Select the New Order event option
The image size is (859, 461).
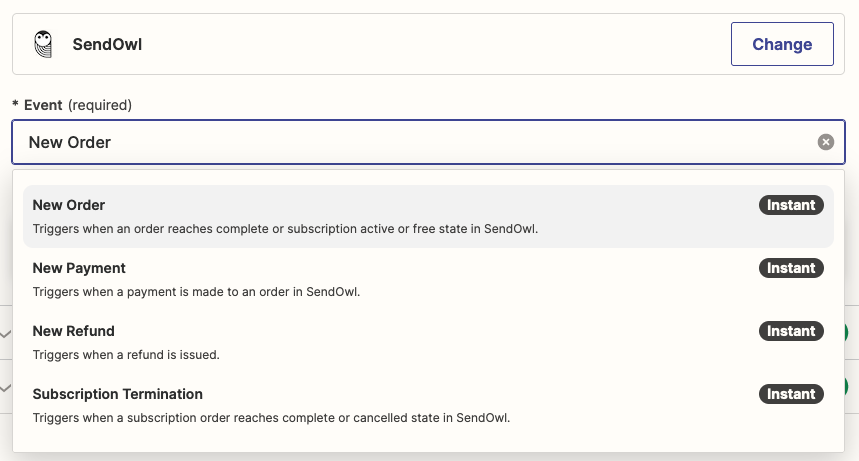tap(69, 205)
